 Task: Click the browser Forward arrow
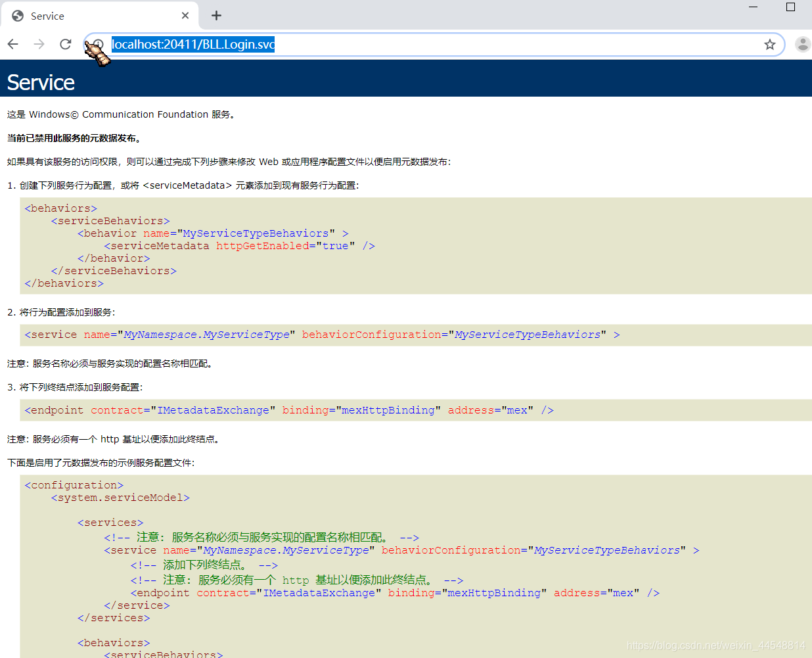point(39,44)
